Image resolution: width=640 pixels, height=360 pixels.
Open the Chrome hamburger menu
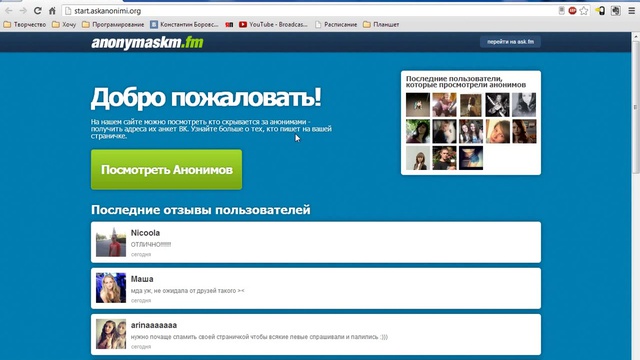point(631,11)
